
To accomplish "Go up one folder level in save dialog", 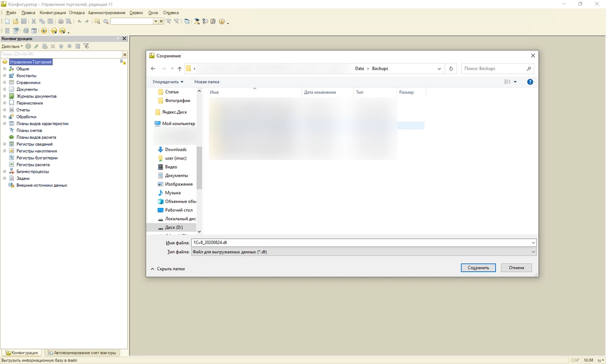I will [x=179, y=69].
